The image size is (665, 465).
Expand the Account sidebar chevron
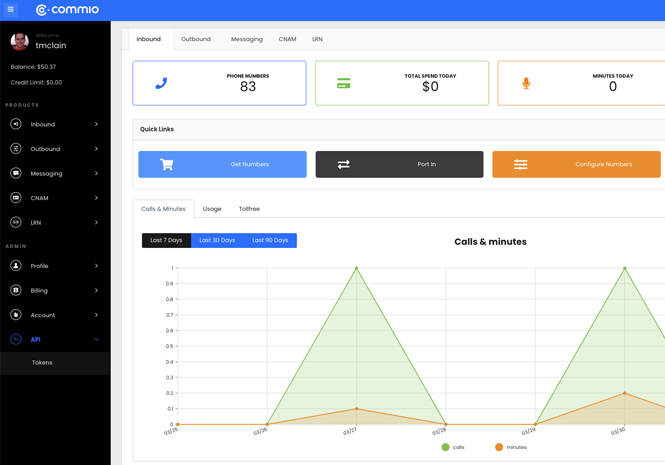pos(96,315)
